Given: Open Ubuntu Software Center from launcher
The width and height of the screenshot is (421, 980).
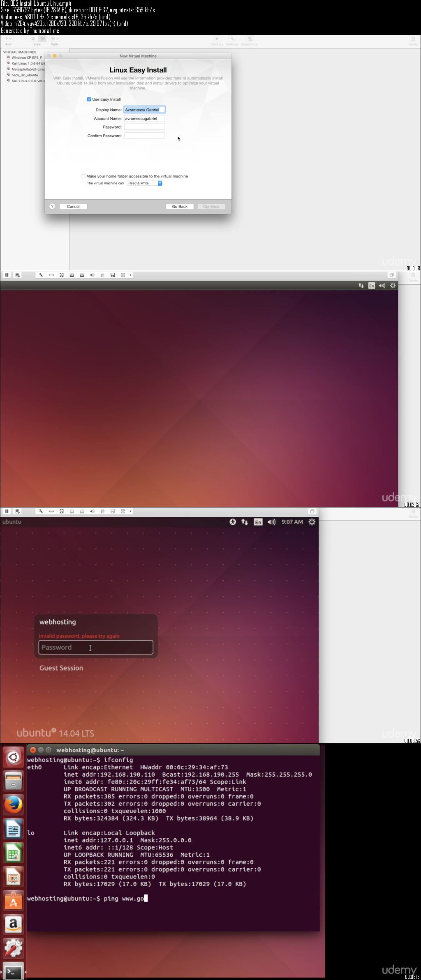Looking at the screenshot, I should pos(13,901).
